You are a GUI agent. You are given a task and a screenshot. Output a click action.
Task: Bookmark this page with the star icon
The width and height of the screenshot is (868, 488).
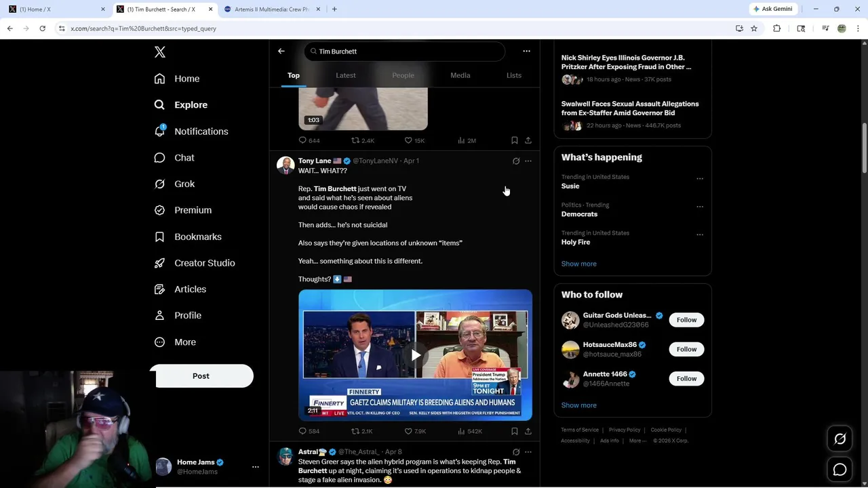(754, 28)
